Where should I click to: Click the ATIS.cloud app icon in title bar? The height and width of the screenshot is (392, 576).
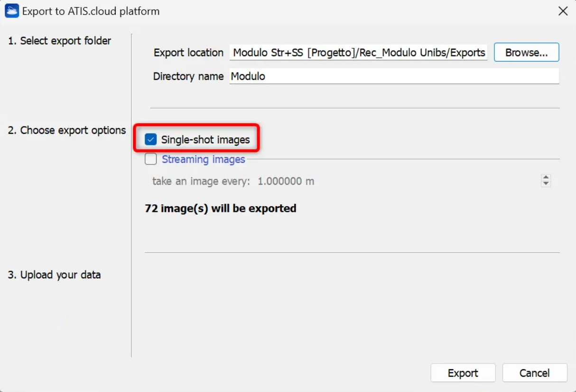click(x=12, y=11)
